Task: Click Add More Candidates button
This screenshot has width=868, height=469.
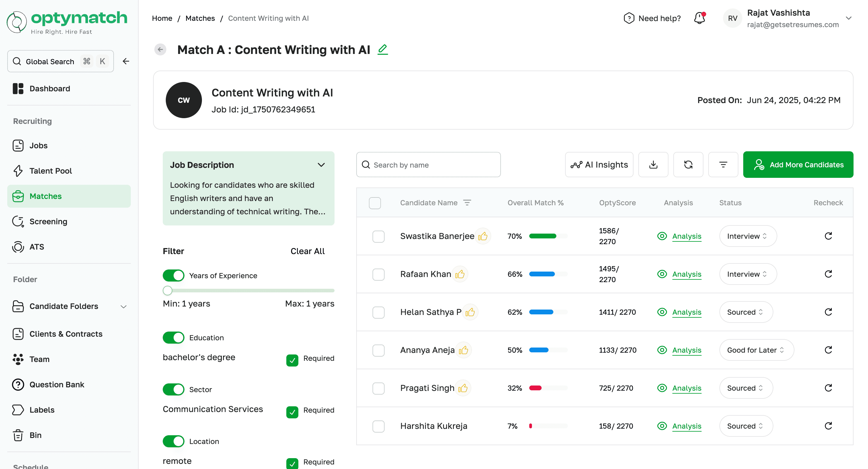Action: (798, 164)
